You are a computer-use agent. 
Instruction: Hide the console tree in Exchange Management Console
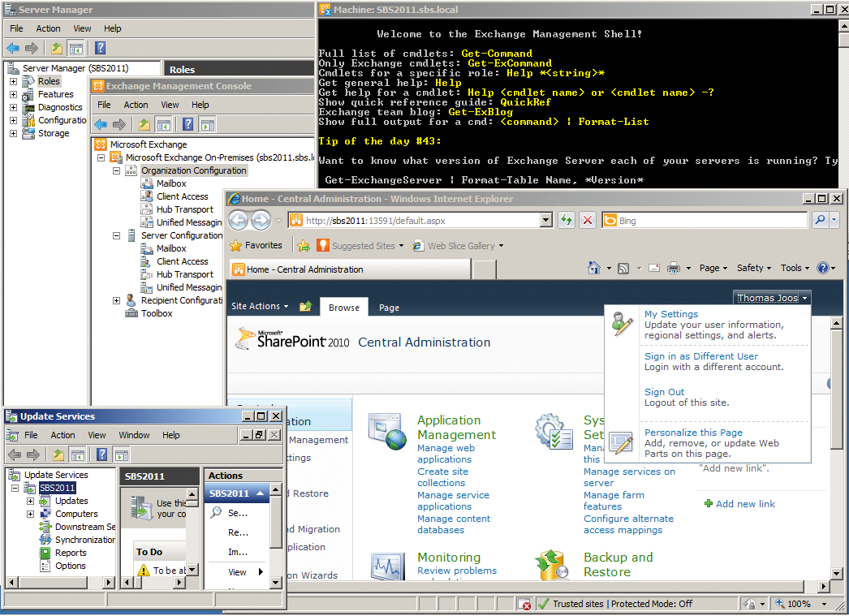click(164, 123)
